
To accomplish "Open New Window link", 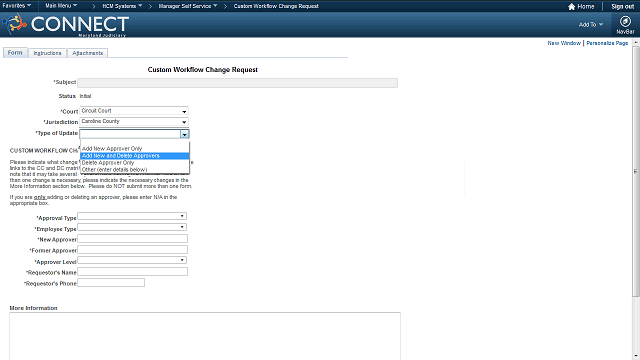I will [564, 43].
